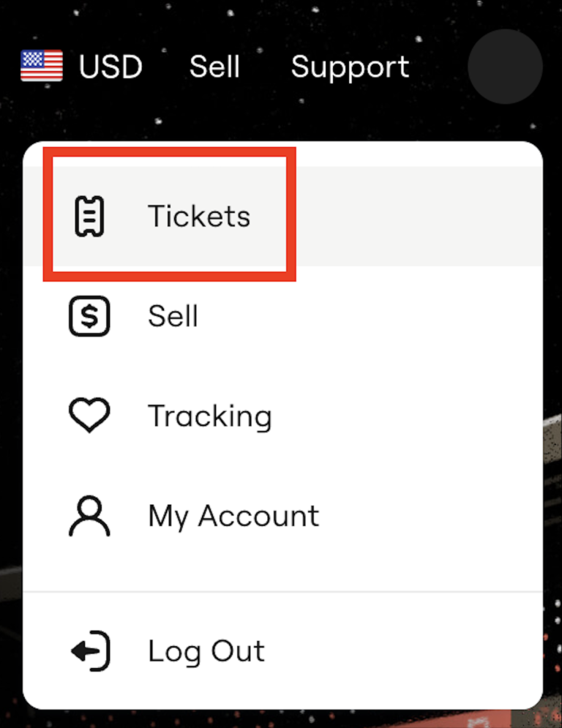Choose My Account from the dropdown
562x728 pixels.
pos(233,515)
